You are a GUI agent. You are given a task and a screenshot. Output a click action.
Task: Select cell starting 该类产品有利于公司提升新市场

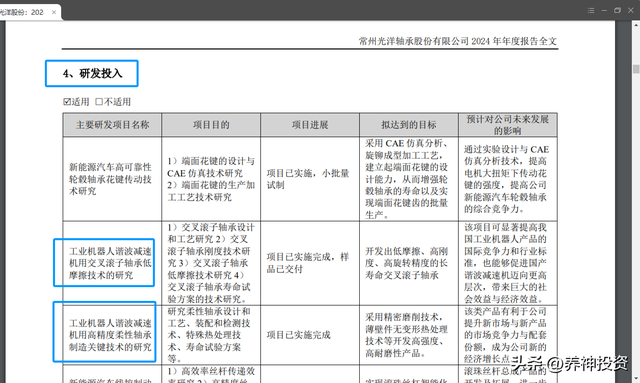(x=508, y=335)
